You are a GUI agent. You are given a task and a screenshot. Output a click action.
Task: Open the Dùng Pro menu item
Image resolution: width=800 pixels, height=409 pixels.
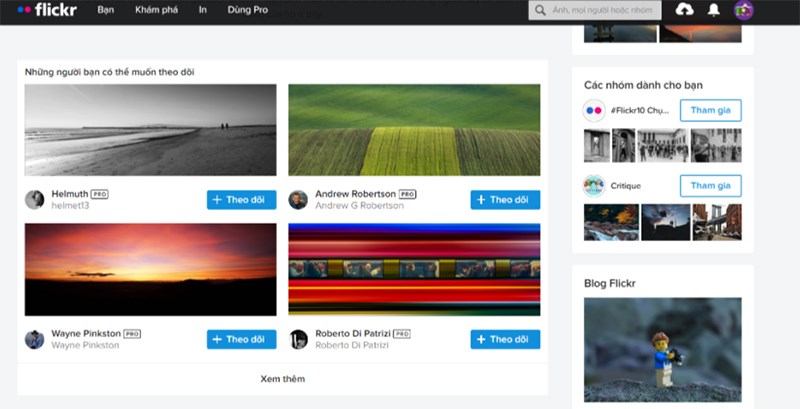tap(247, 10)
